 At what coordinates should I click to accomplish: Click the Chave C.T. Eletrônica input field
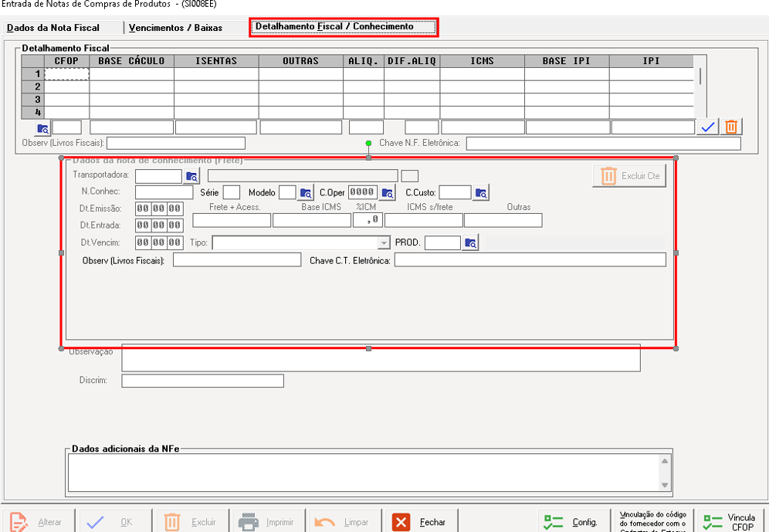pos(530,260)
